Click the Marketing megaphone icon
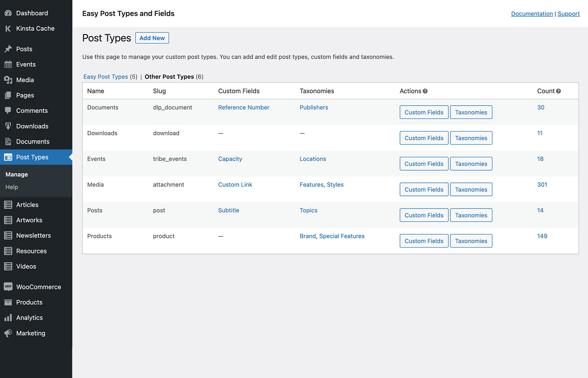Image resolution: width=588 pixels, height=378 pixels. coord(8,333)
